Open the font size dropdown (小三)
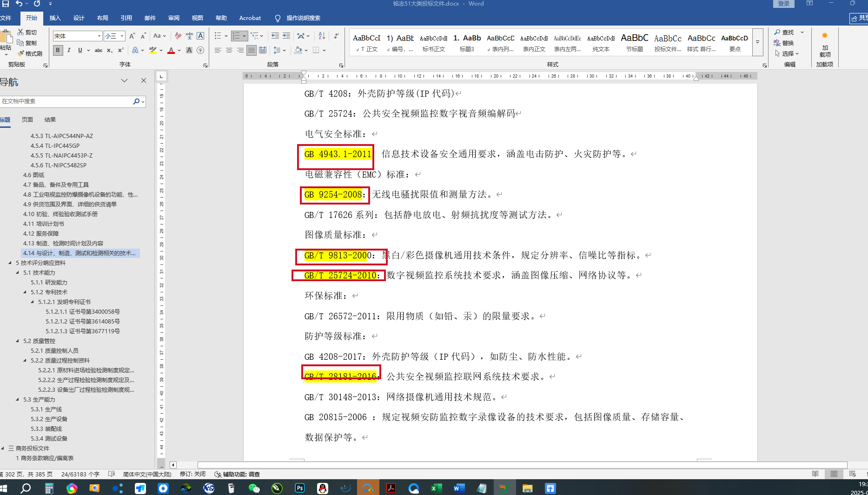The height and width of the screenshot is (495, 868). [122, 36]
